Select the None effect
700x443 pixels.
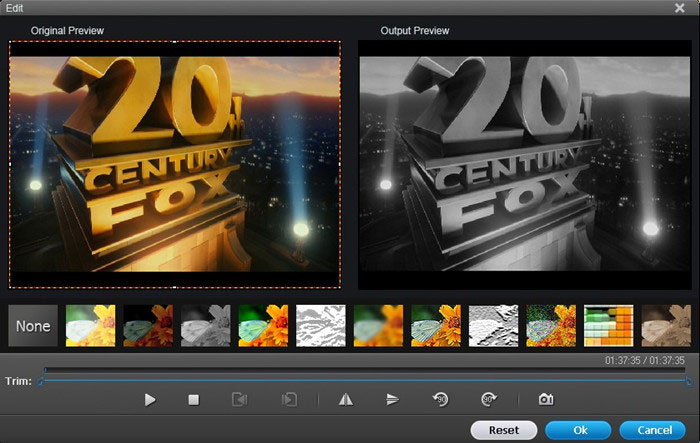pos(33,326)
